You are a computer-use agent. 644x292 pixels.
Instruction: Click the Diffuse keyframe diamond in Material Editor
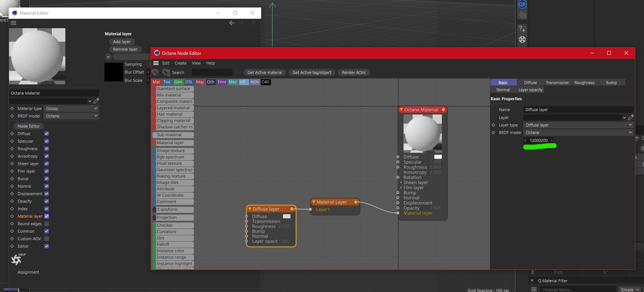[x=12, y=134]
